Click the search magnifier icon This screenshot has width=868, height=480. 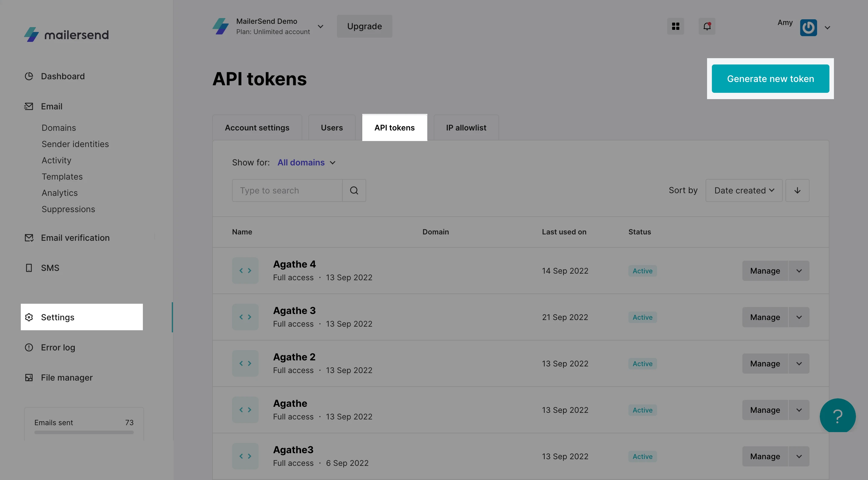tap(354, 191)
